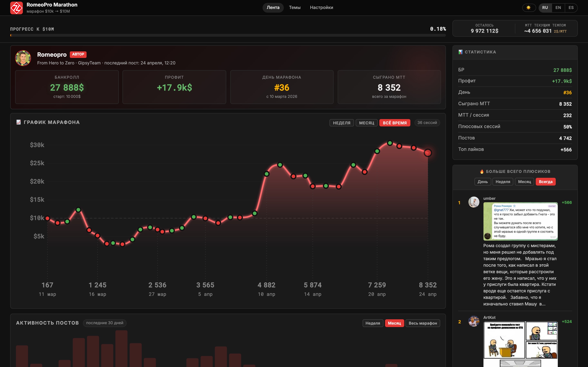Screen dimensions: 588x367
Task: Set chart range to Месяц
Action: point(366,123)
